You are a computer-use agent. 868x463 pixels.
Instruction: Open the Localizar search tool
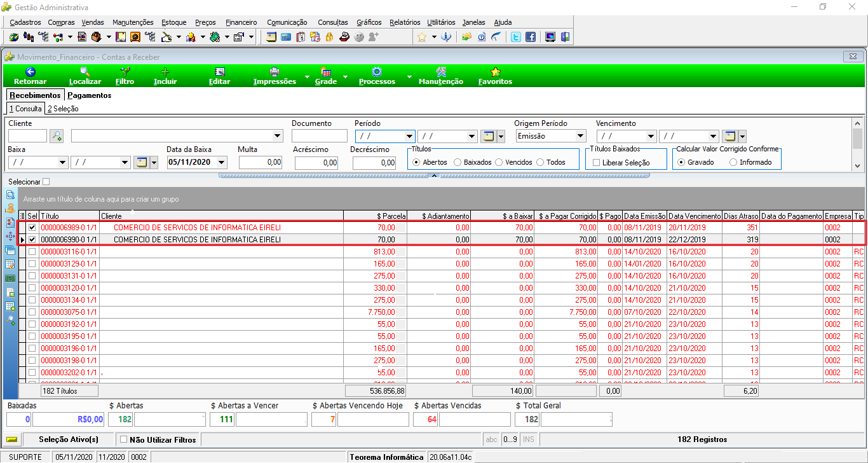(85, 76)
